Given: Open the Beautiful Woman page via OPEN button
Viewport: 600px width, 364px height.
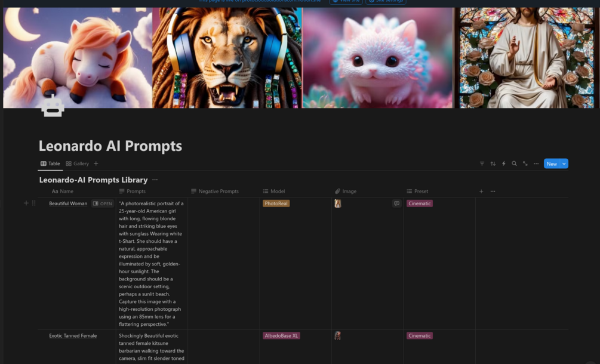Looking at the screenshot, I should coord(103,203).
